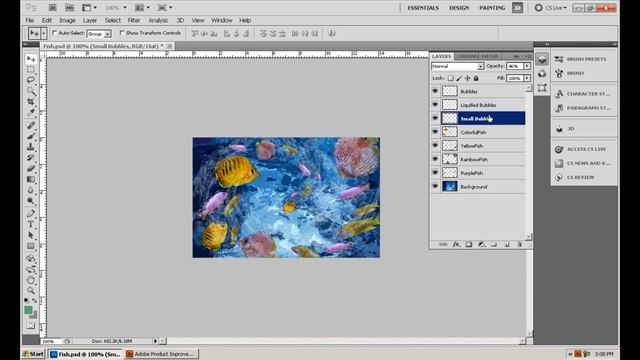The width and height of the screenshot is (640, 360).
Task: Enable Show Transform Controls checkbox
Action: pyautogui.click(x=122, y=33)
